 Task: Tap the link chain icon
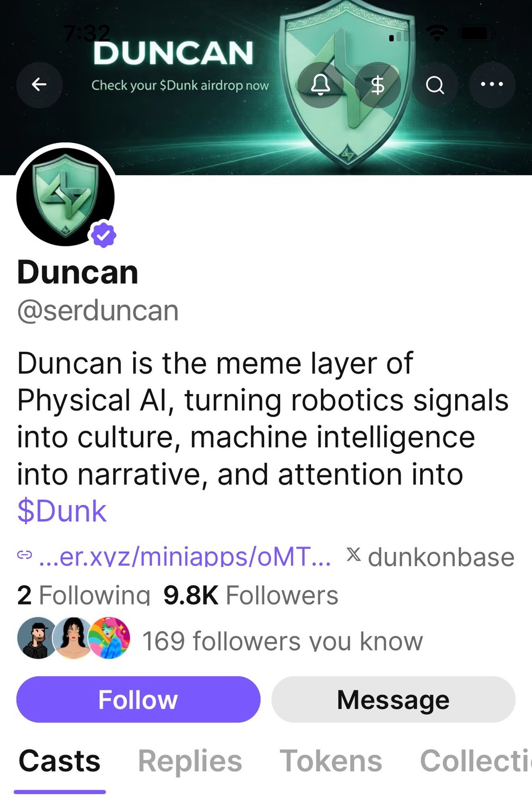pos(25,555)
